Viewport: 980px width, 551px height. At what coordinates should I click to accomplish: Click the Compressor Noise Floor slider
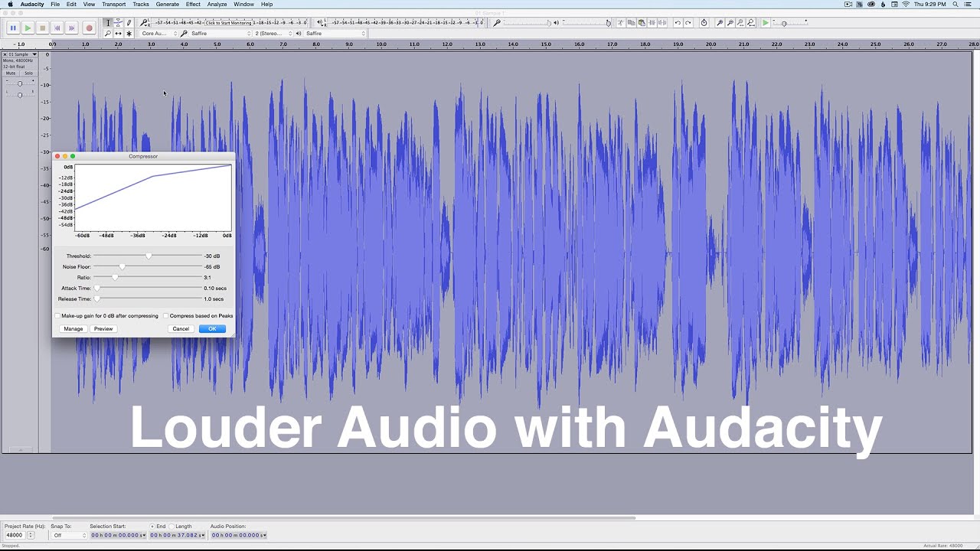coord(147,267)
